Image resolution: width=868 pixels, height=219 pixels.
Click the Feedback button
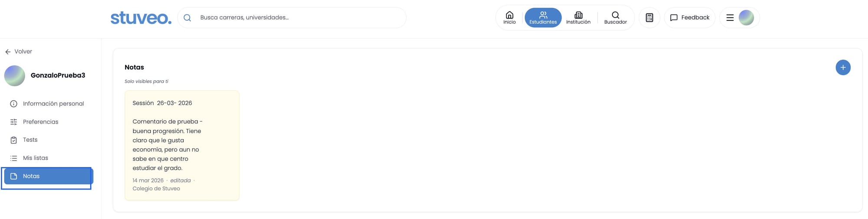(x=690, y=18)
